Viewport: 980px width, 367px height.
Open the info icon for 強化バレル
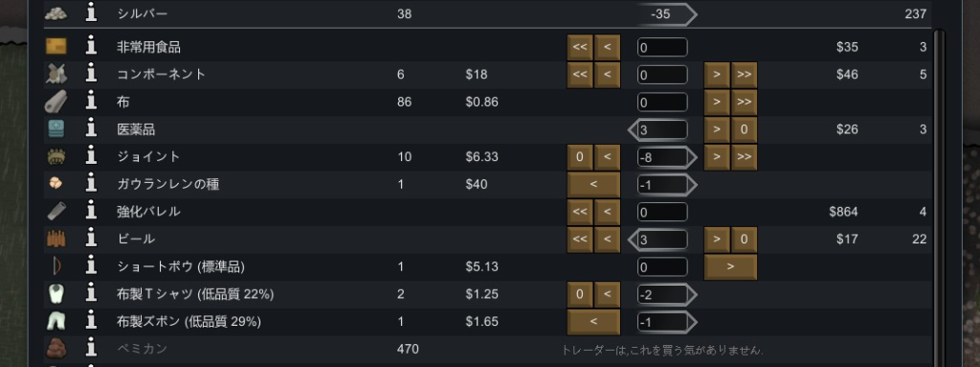(91, 212)
